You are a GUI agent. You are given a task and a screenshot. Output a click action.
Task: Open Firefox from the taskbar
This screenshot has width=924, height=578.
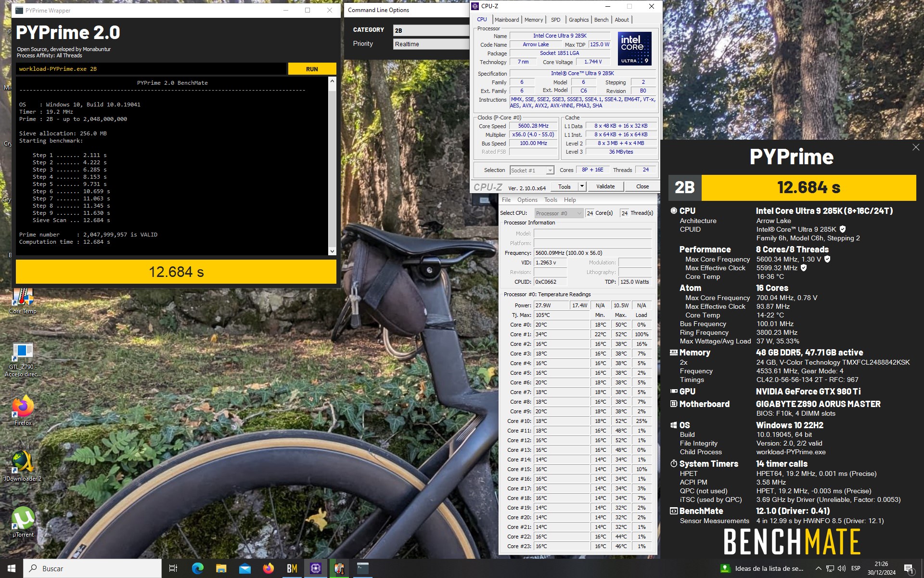pos(268,568)
